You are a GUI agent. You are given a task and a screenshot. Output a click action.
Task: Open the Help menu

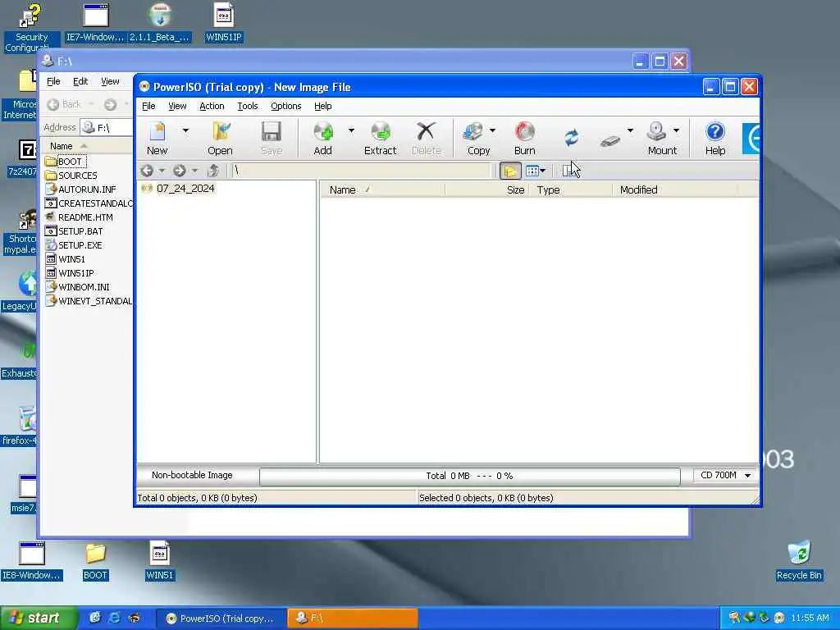coord(322,106)
